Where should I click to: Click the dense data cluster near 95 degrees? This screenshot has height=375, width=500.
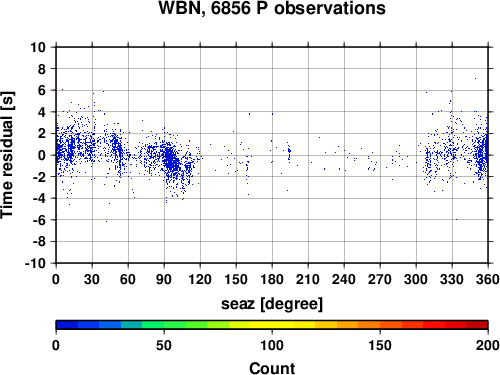pos(171,159)
